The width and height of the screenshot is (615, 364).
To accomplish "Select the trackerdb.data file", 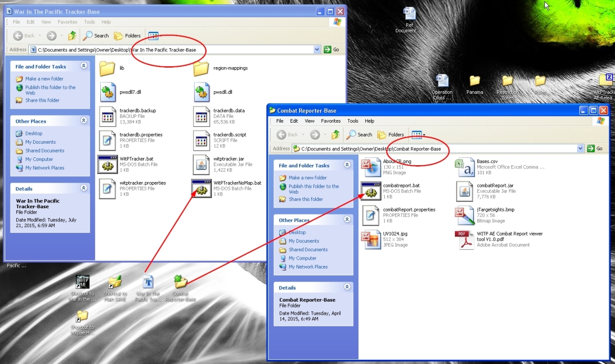I will 220,116.
